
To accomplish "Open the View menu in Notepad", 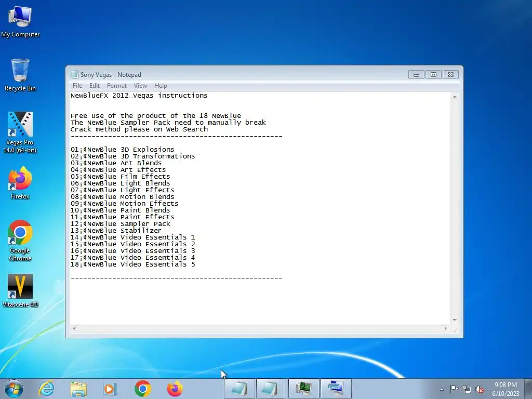I will tap(140, 86).
